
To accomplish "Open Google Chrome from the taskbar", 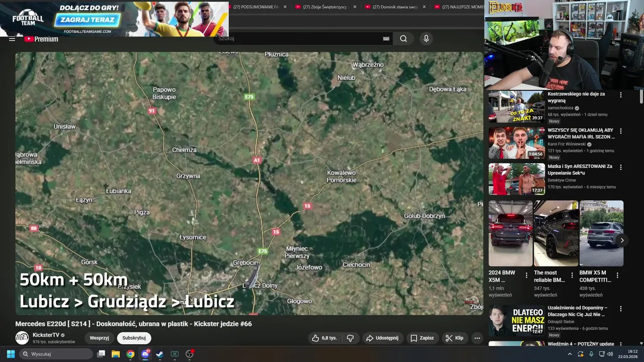I will (x=130, y=354).
